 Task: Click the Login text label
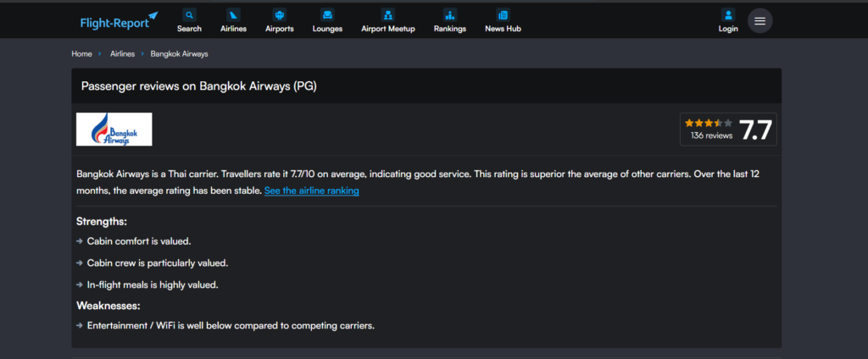728,29
